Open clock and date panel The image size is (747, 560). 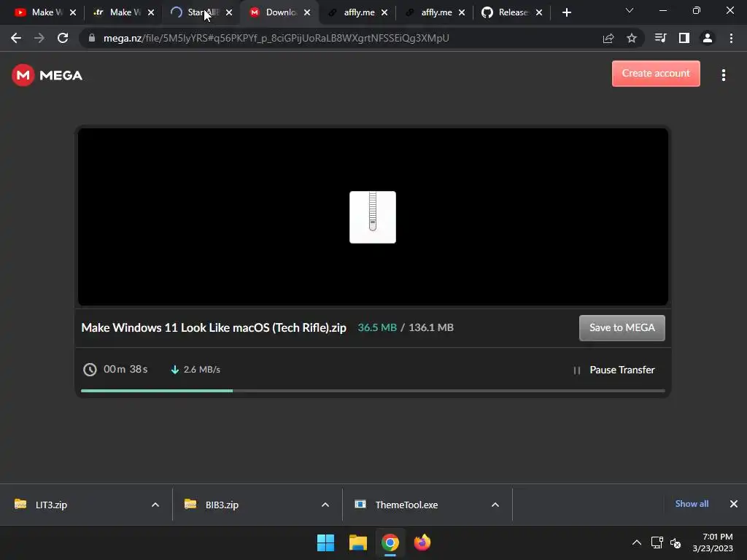pyautogui.click(x=713, y=542)
